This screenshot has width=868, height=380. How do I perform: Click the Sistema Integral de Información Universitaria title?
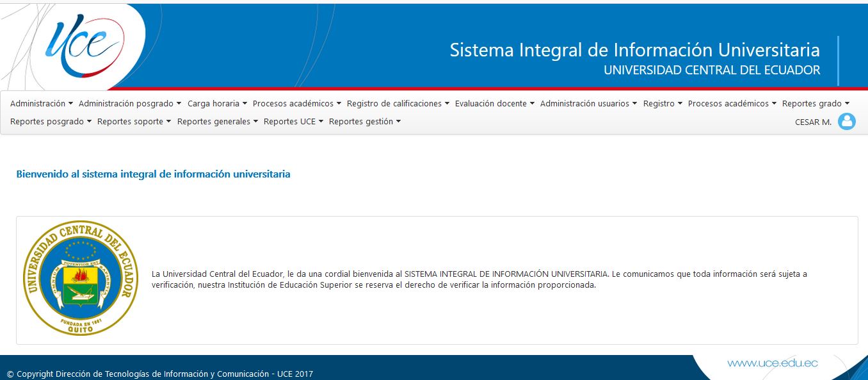634,50
